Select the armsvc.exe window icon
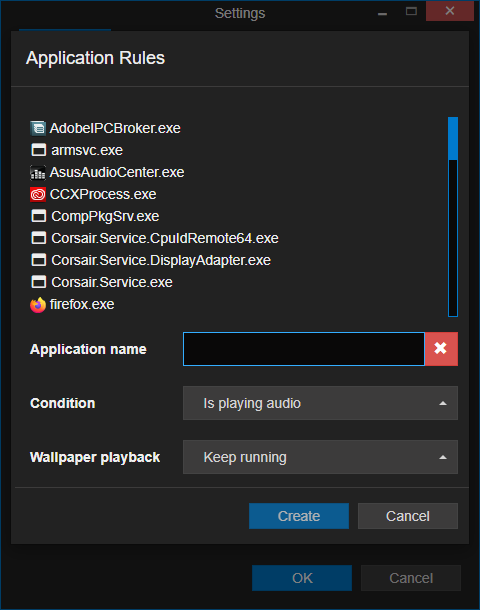 [38, 150]
